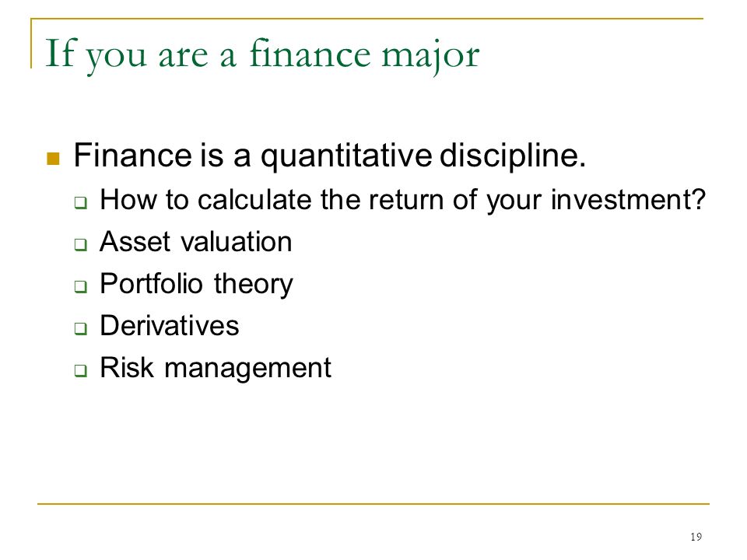Click the square bullet before Risk management
Viewport: 747px width, 560px height.
(x=80, y=370)
